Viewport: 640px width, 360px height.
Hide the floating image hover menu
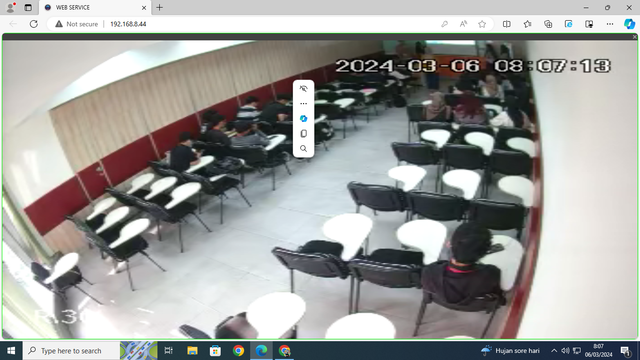(x=303, y=89)
